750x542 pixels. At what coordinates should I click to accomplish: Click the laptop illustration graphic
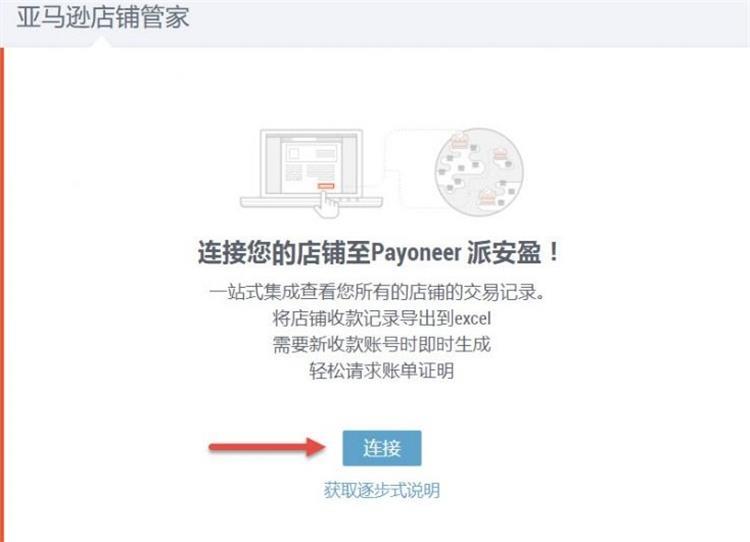pyautogui.click(x=311, y=169)
